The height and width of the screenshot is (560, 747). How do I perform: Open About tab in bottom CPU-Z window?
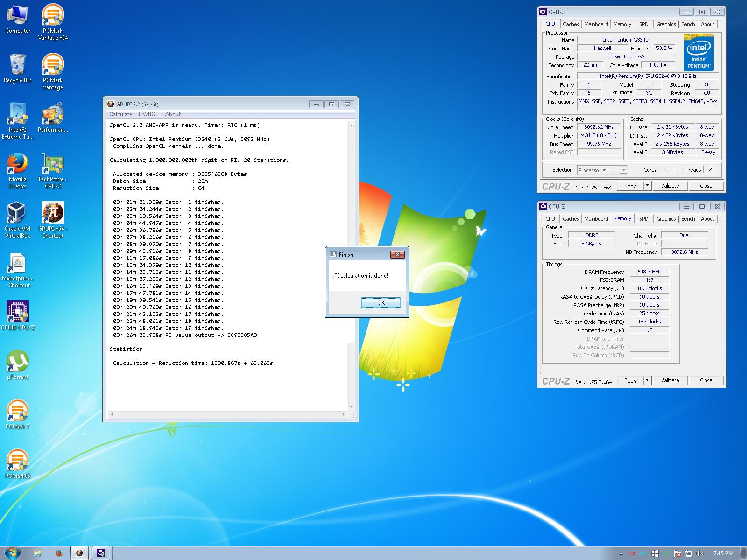(708, 219)
